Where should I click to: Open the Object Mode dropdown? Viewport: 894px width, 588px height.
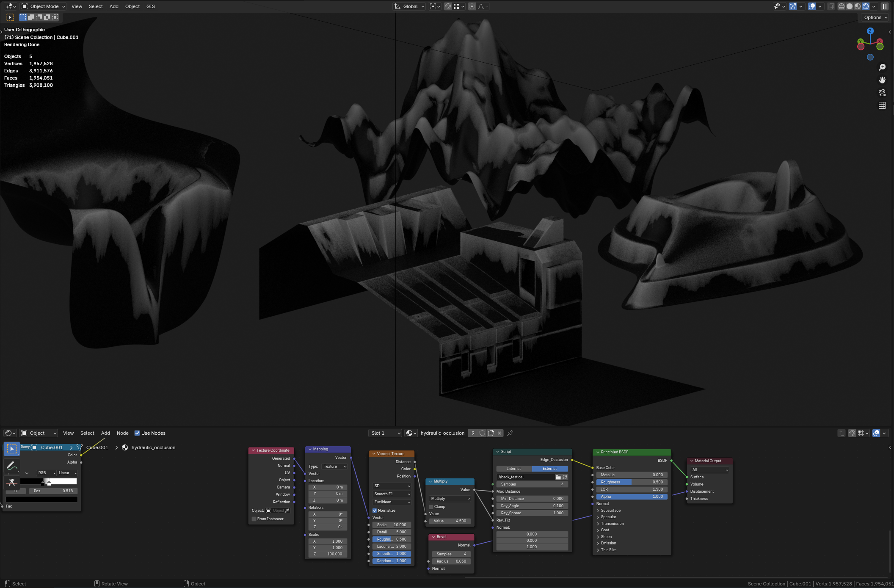(44, 6)
